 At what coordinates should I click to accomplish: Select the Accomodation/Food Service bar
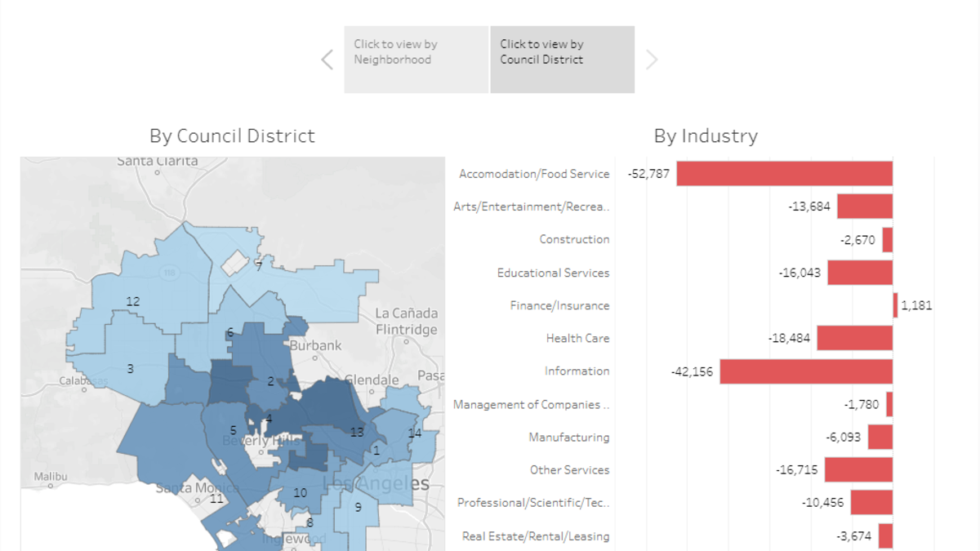[x=784, y=174]
